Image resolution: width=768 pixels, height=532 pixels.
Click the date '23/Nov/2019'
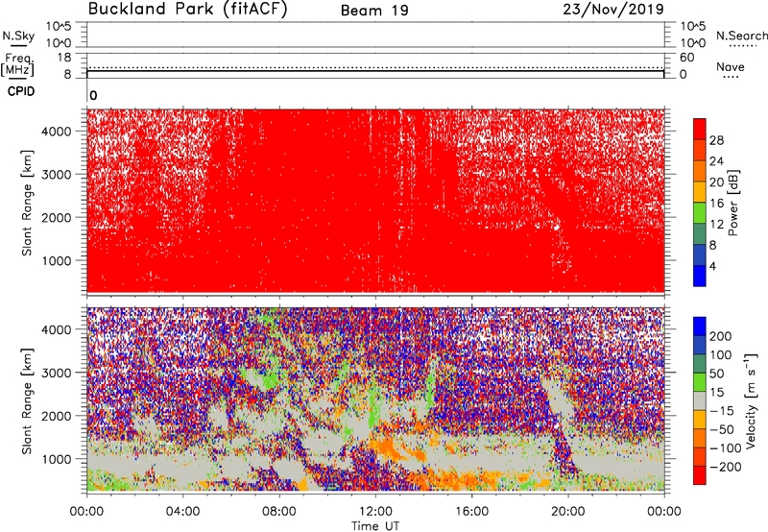tap(613, 10)
